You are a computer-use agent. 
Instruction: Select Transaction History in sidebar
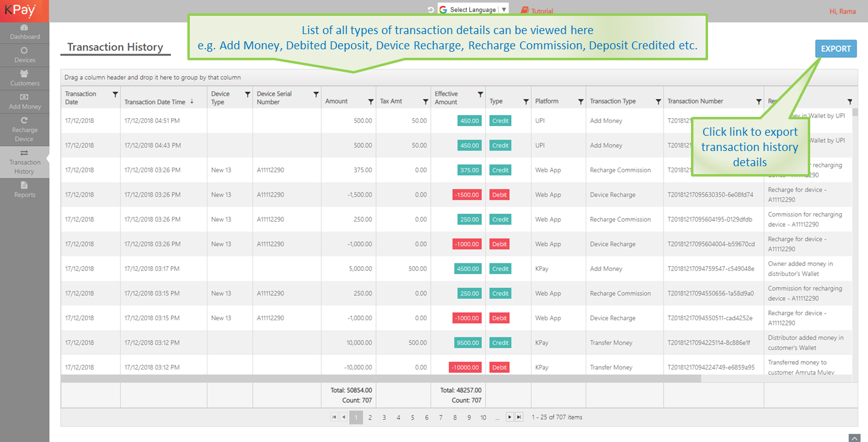tap(24, 162)
